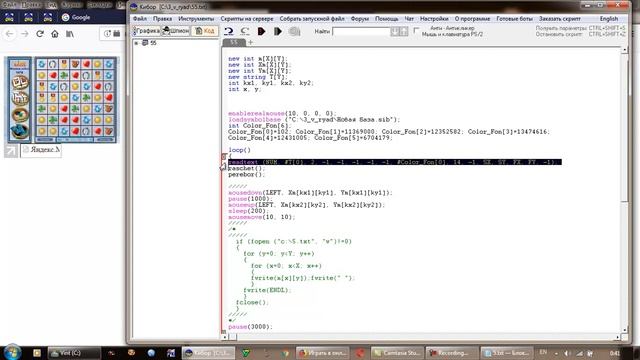Click the raschet(); code line
This screenshot has width=640, height=360.
click(x=247, y=168)
